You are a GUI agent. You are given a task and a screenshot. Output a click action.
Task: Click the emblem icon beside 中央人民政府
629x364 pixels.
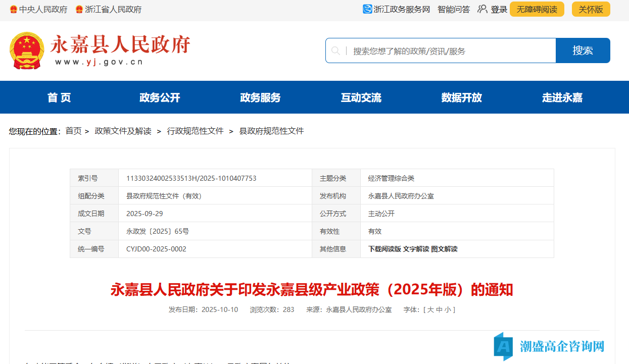pos(13,9)
